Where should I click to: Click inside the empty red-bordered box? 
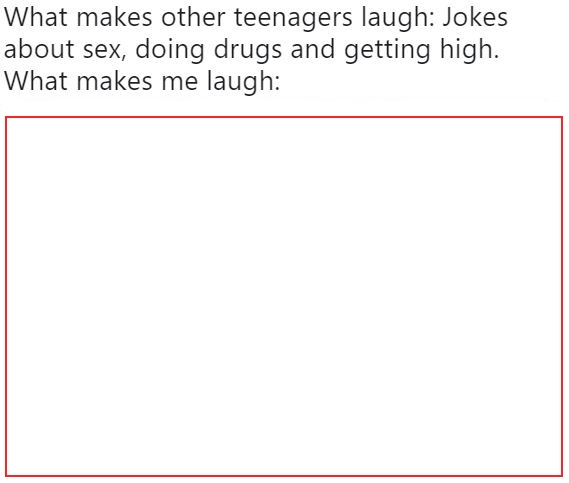tap(284, 296)
